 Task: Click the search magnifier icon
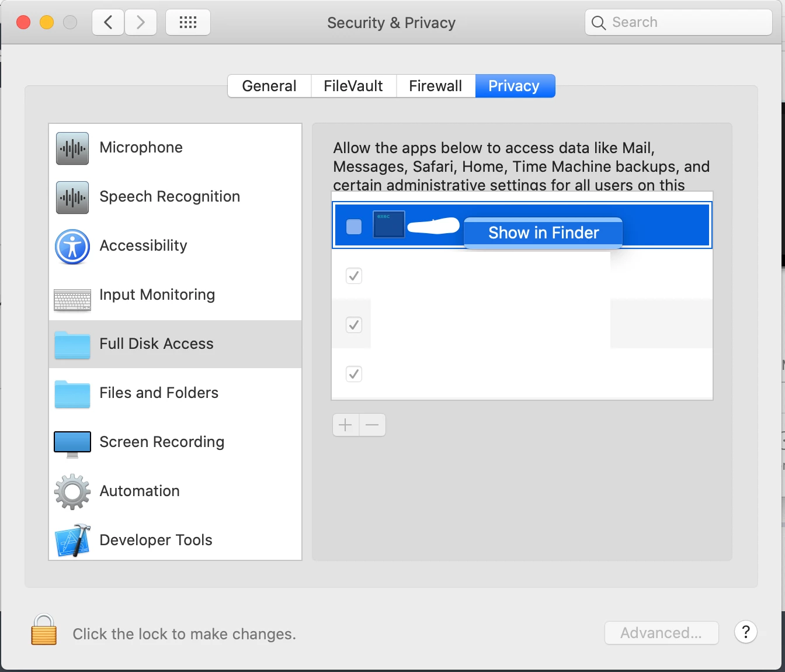(599, 23)
